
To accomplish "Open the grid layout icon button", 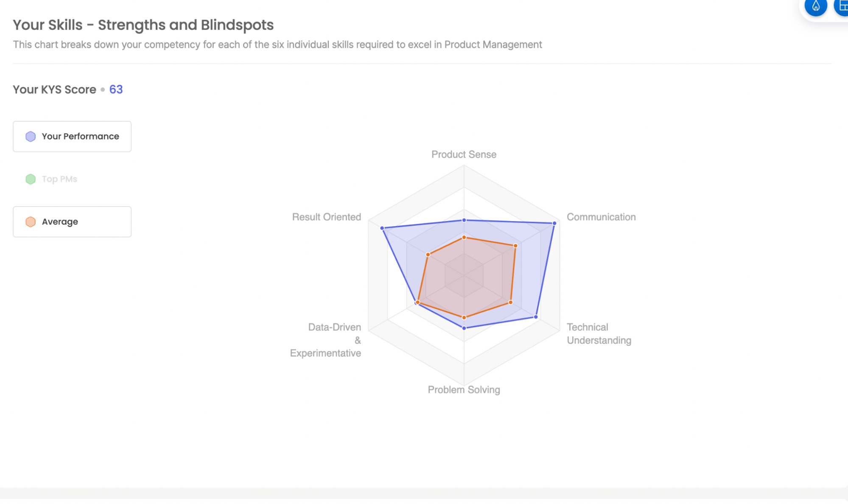I will [842, 6].
